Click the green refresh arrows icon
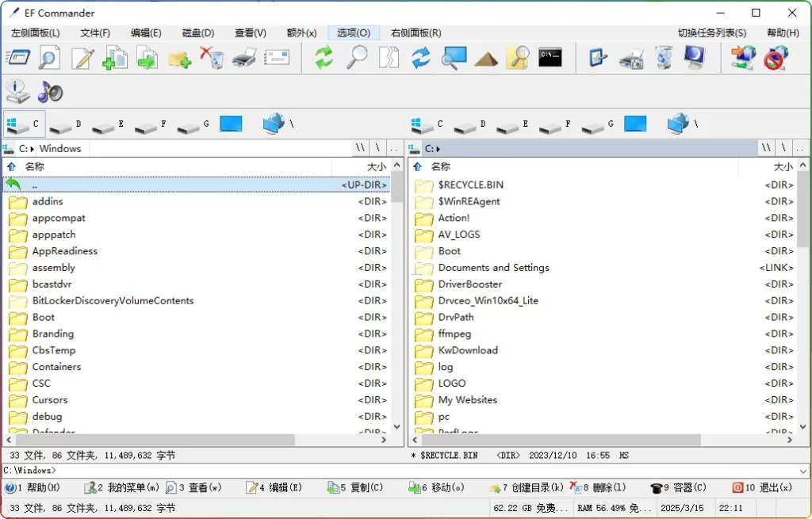This screenshot has width=812, height=519. pos(324,57)
